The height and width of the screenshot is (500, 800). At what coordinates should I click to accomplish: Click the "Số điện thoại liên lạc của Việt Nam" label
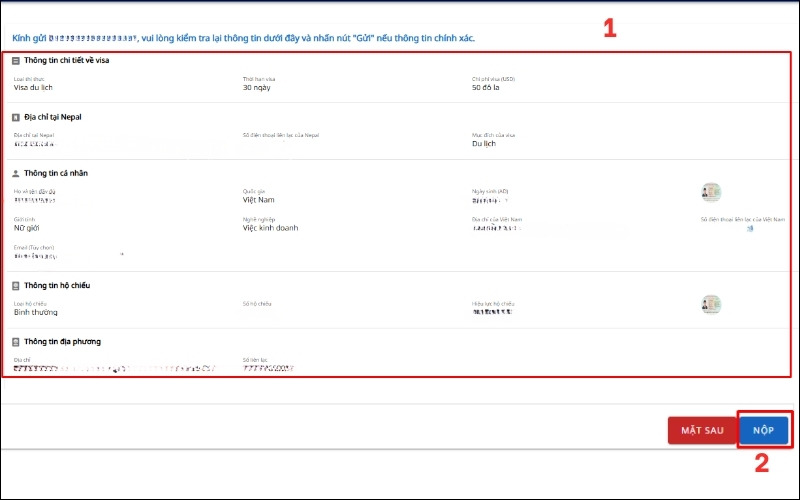(x=743, y=219)
